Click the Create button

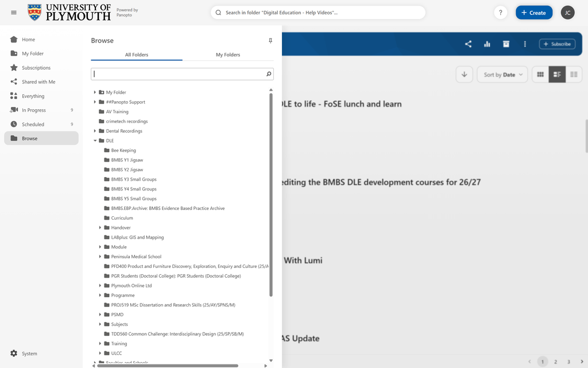[x=533, y=13]
